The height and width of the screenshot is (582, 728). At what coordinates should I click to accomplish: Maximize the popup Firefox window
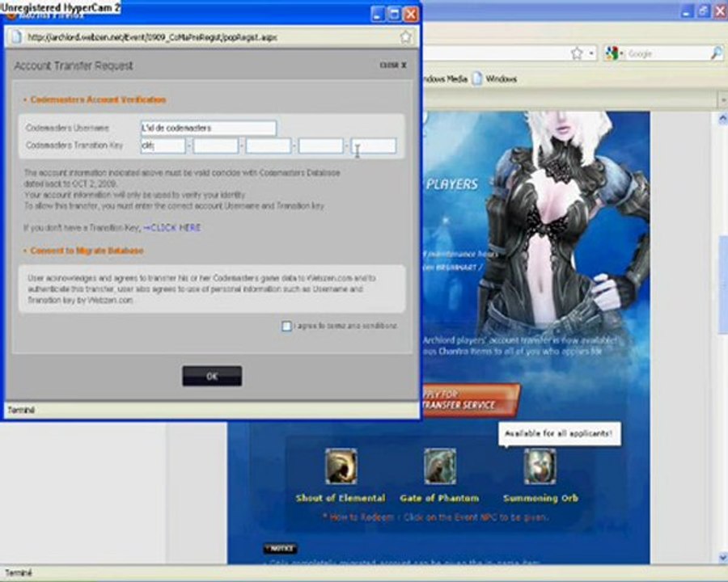coord(394,15)
